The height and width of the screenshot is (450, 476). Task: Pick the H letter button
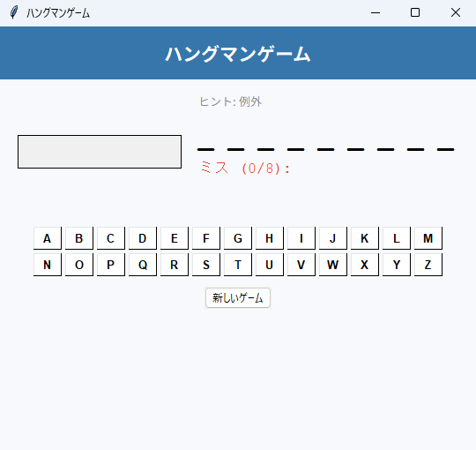click(270, 238)
